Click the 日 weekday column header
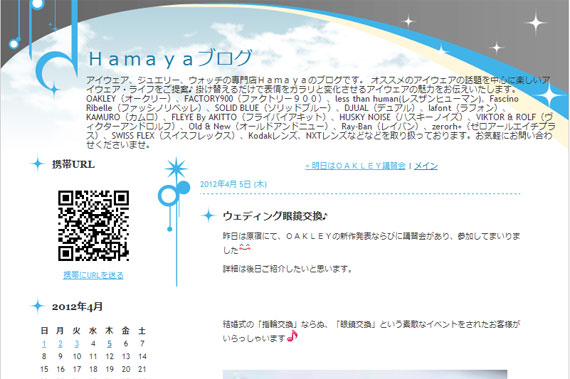 coord(44,331)
